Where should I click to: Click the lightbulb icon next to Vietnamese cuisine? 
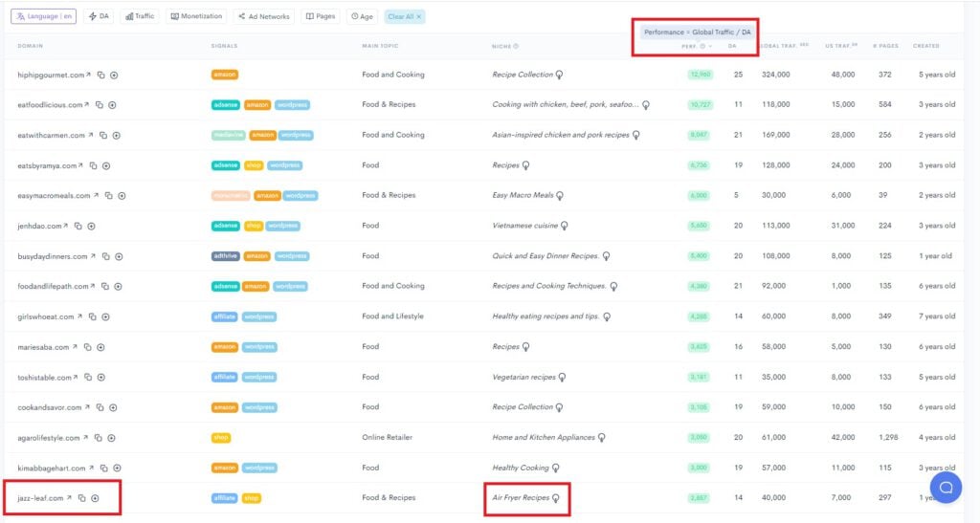coord(564,226)
